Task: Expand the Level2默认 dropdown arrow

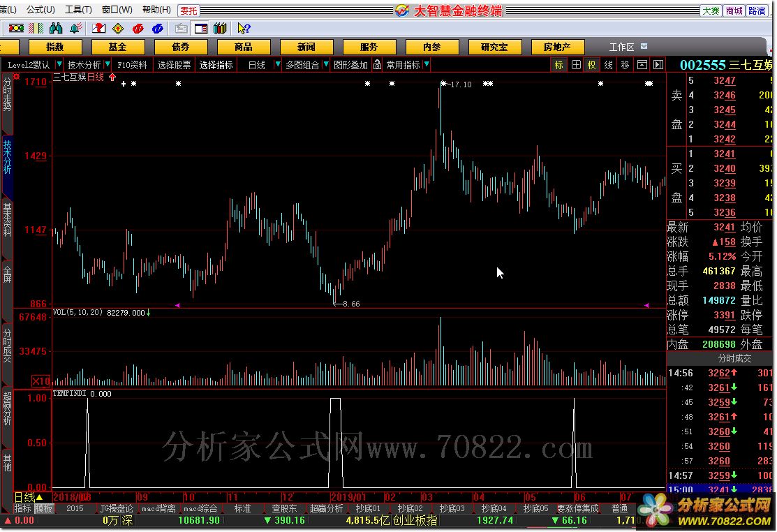Action: pos(59,64)
